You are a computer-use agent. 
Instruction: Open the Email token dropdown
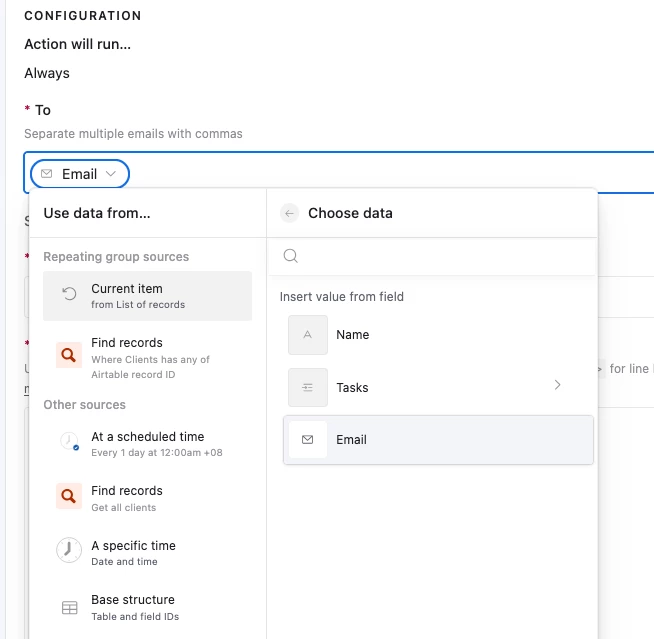pos(110,174)
